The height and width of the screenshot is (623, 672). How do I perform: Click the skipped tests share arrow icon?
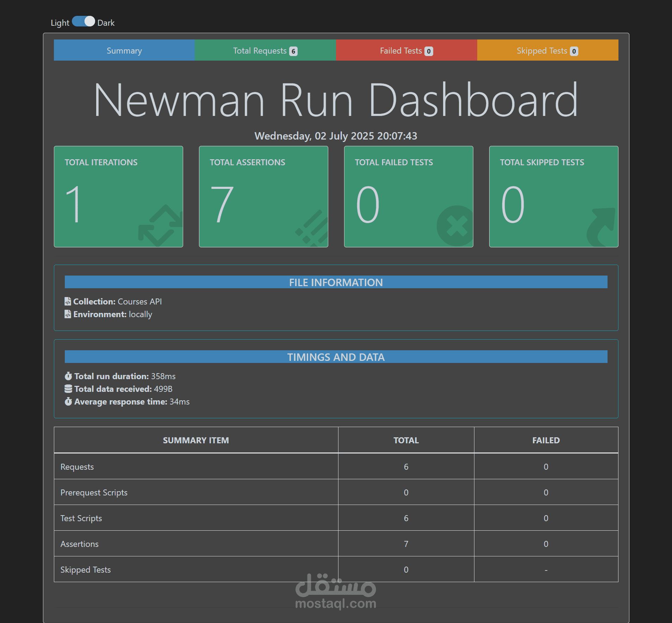[x=601, y=227]
